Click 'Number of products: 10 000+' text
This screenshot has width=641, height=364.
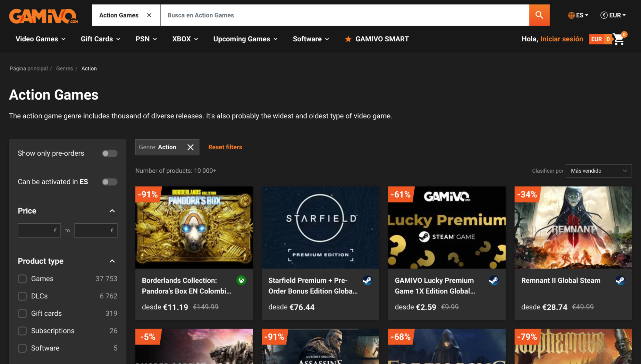click(176, 171)
